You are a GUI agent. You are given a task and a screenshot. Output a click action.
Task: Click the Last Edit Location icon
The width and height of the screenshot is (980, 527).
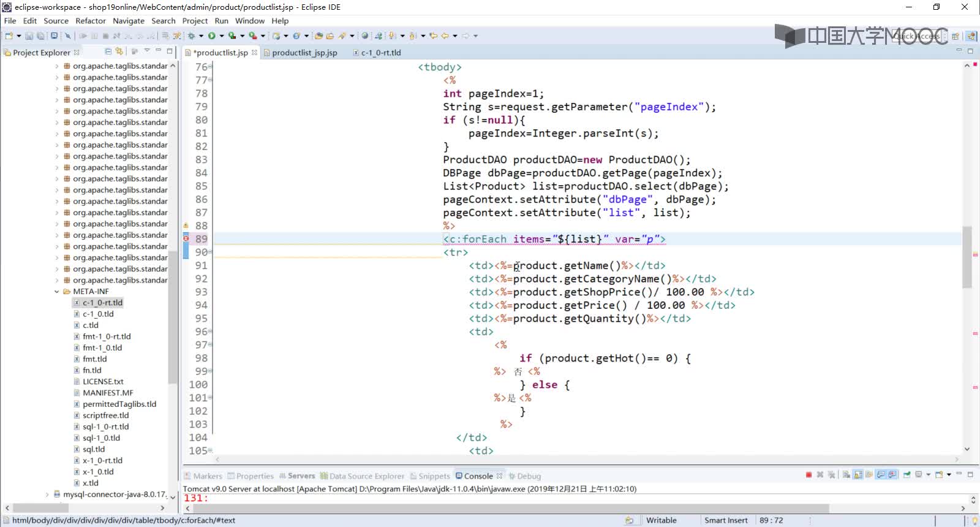click(433, 36)
